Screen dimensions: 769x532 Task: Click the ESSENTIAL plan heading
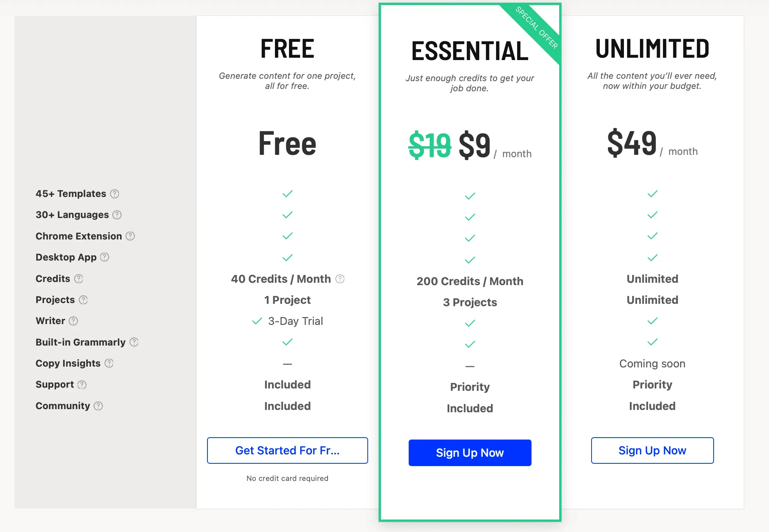(x=470, y=51)
